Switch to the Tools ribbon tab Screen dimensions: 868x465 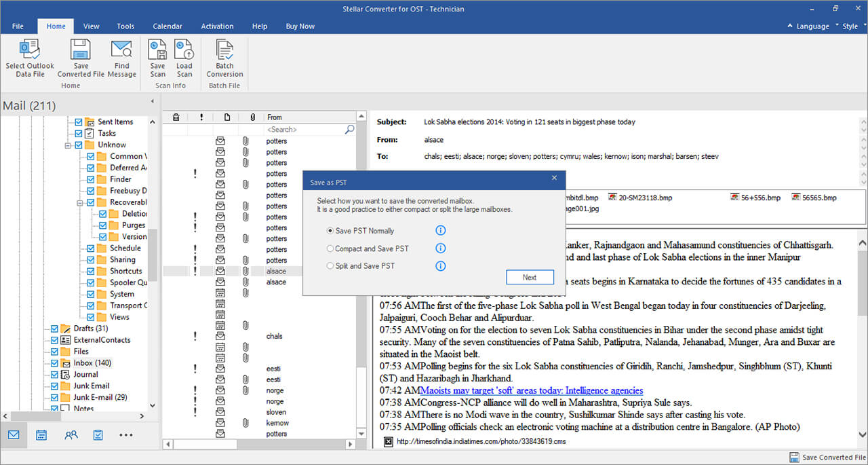pyautogui.click(x=125, y=26)
